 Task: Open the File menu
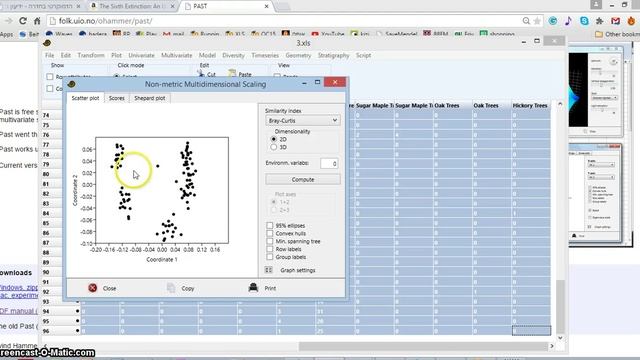tap(49, 55)
